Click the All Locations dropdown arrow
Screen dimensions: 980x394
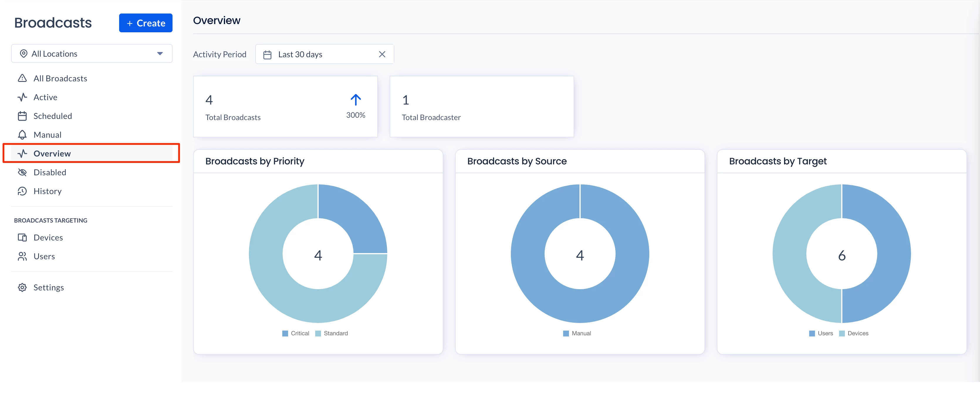[x=160, y=54]
